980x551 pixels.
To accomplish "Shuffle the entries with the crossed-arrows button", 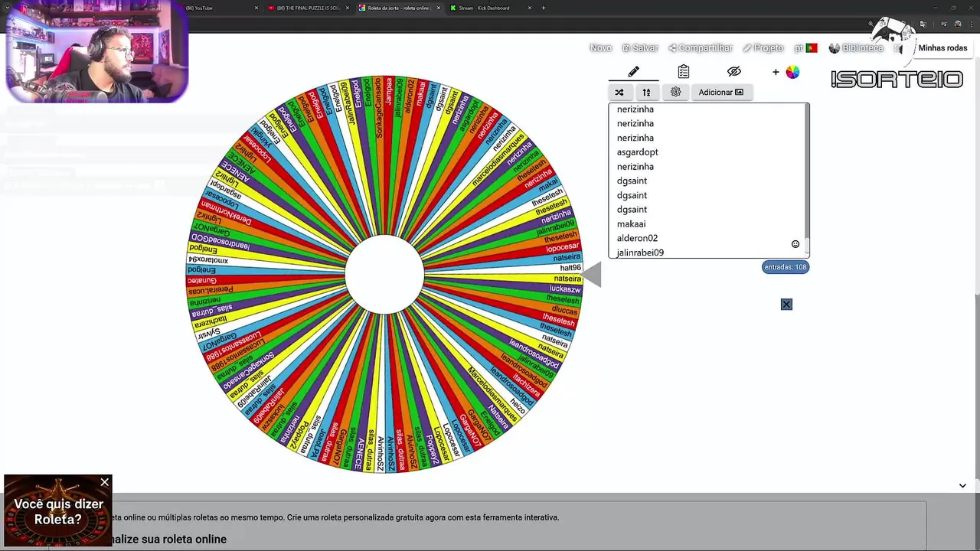I will point(619,93).
